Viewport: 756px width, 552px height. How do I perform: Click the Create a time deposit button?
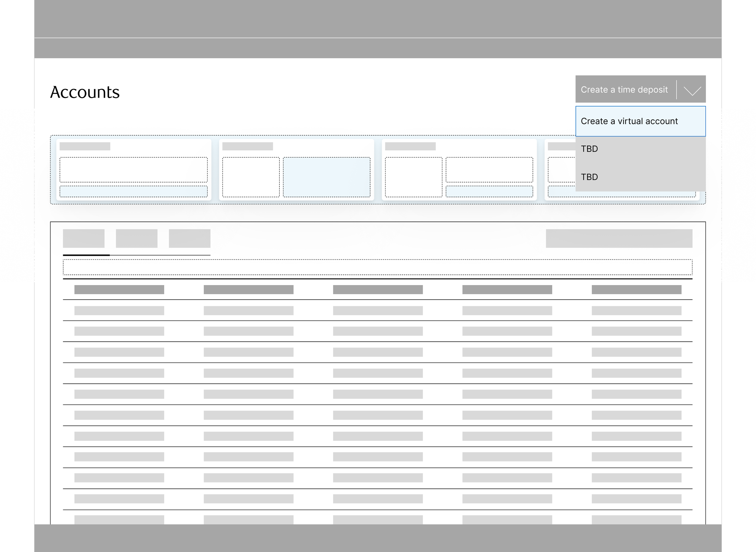pyautogui.click(x=624, y=90)
